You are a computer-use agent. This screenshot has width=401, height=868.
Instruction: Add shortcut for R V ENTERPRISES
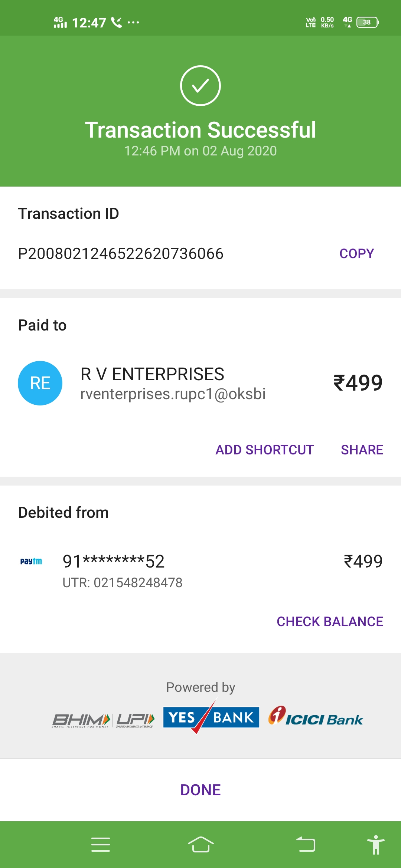264,450
